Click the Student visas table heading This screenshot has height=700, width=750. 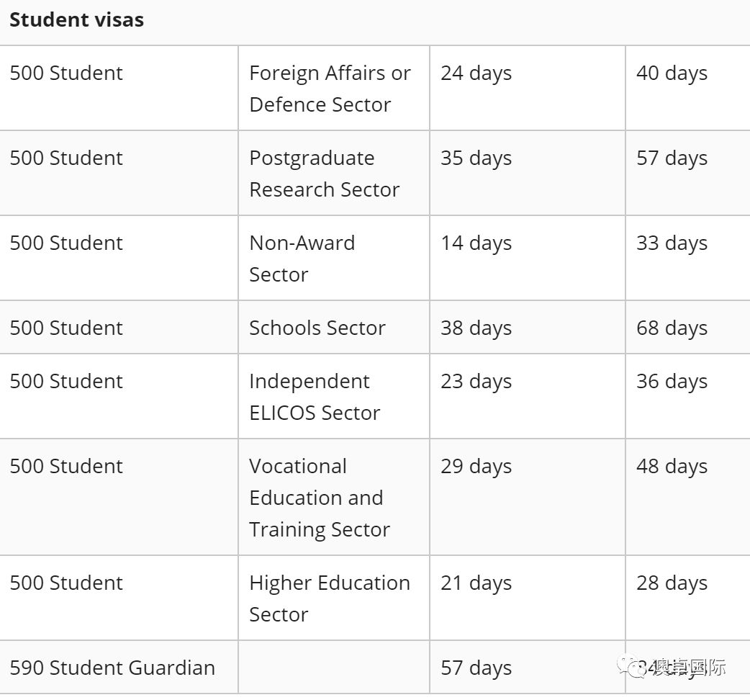pyautogui.click(x=77, y=20)
